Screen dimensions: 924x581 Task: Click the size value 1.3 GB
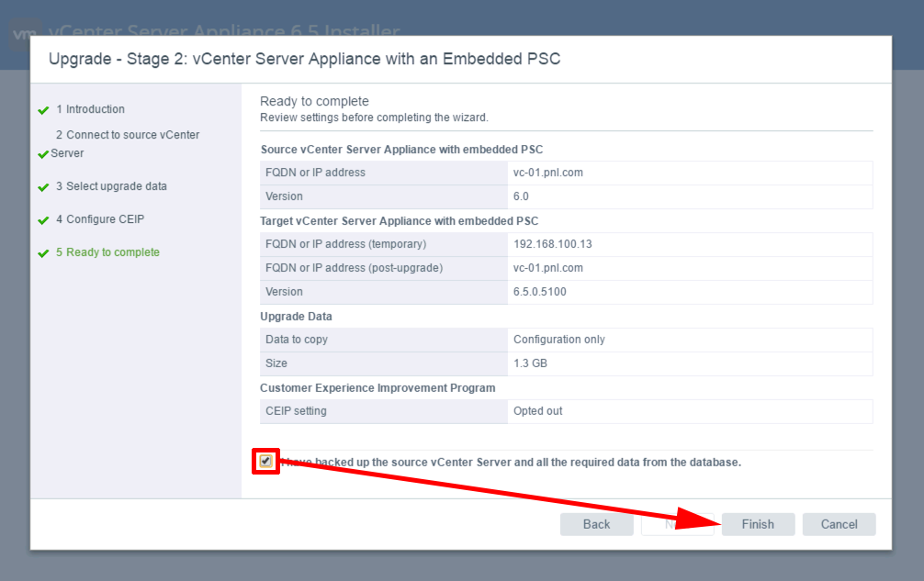tap(530, 363)
